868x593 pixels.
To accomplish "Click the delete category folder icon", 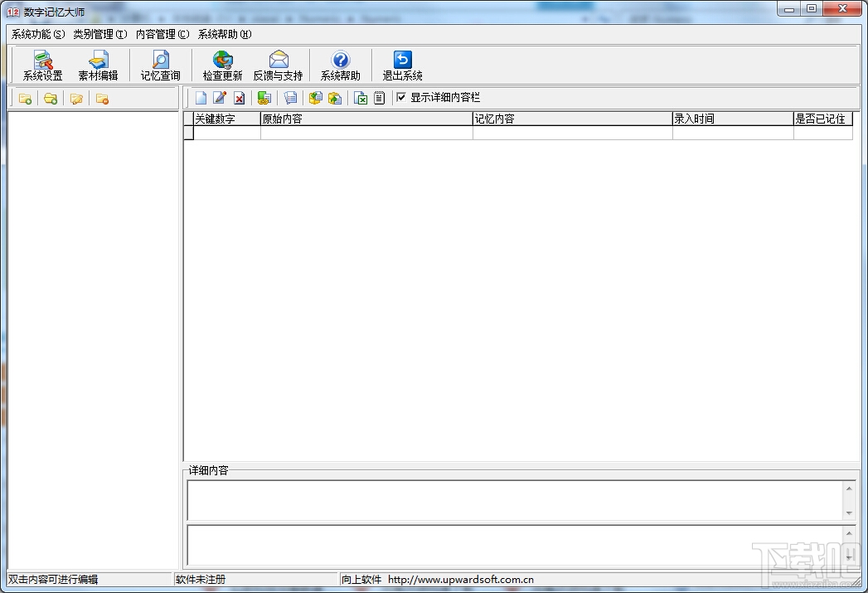I will (103, 99).
